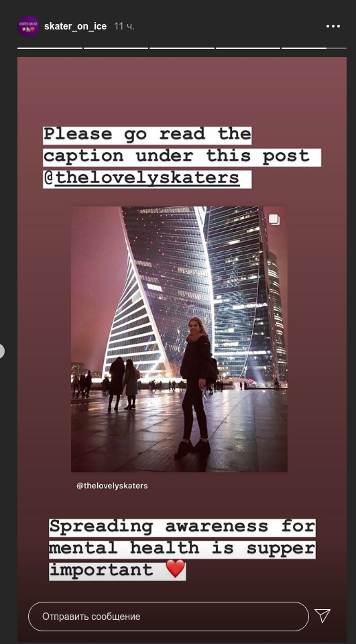
Task: Click the carousel multi-image icon on the post
Action: [x=274, y=220]
